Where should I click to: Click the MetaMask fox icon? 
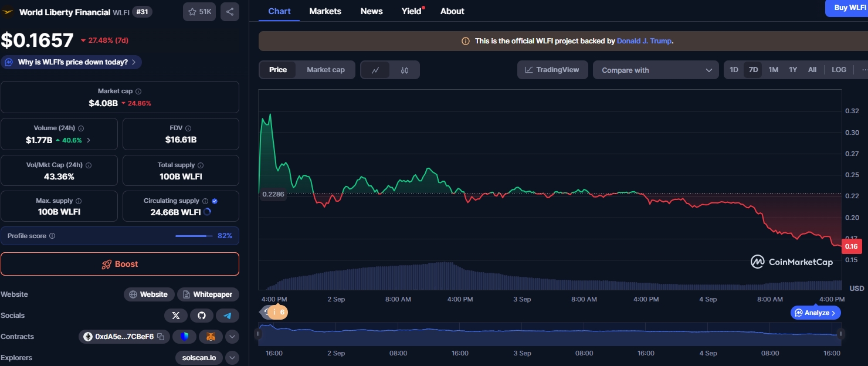pos(211,337)
